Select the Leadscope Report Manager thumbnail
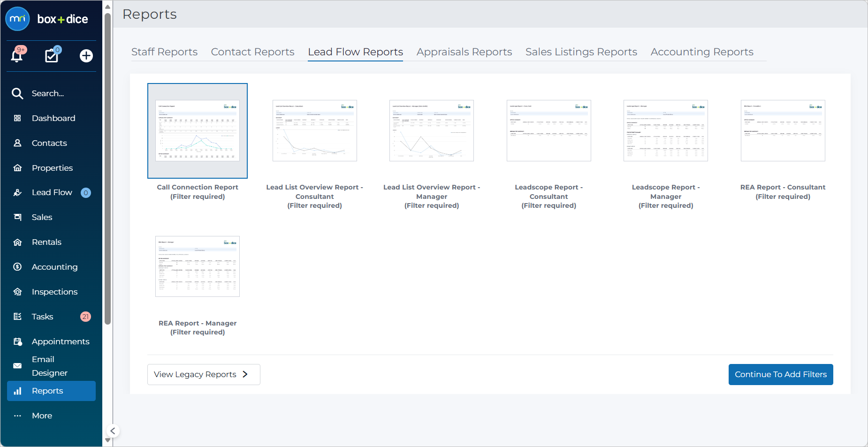The height and width of the screenshot is (447, 868). [666, 131]
